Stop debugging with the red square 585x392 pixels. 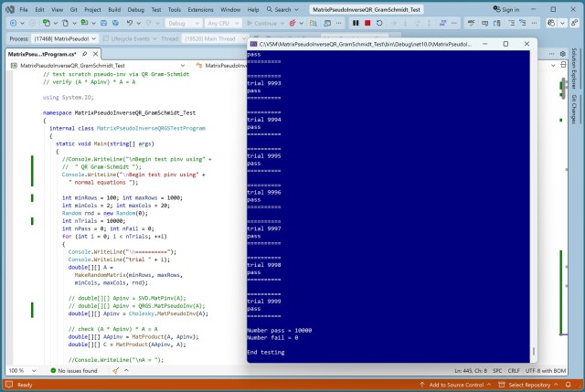tap(368, 23)
